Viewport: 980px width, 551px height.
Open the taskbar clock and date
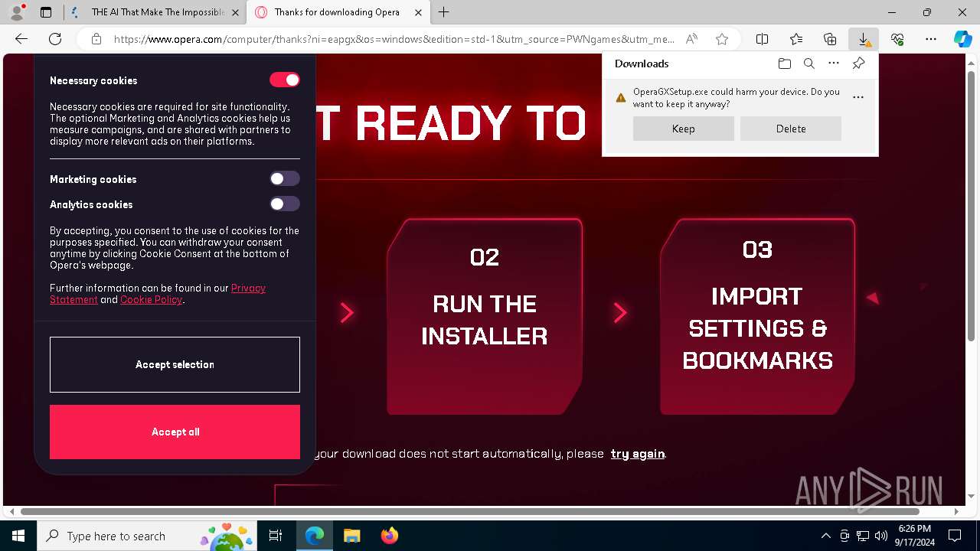pyautogui.click(x=915, y=536)
